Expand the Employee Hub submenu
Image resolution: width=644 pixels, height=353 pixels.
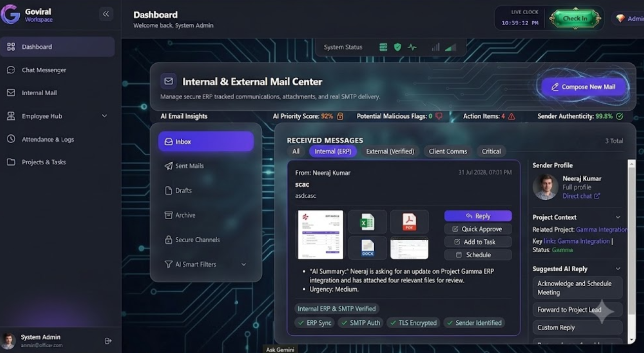(104, 116)
